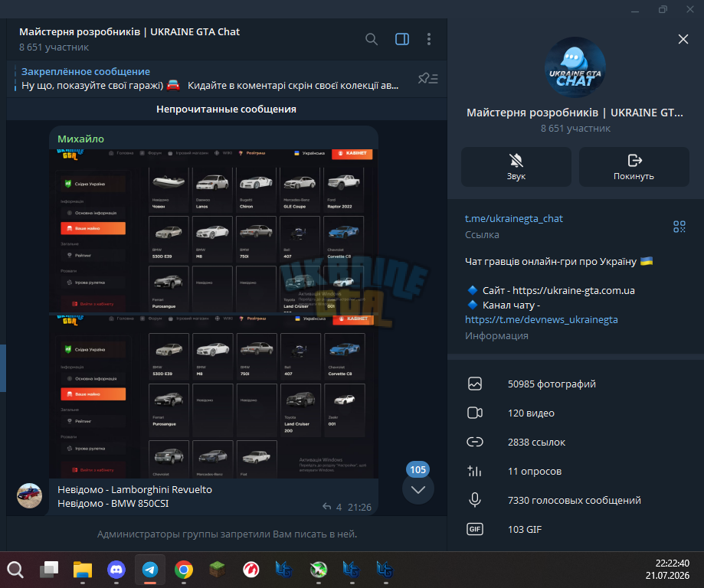Open the devnews_ukrainegta channel link
The width and height of the screenshot is (704, 588).
click(541, 319)
